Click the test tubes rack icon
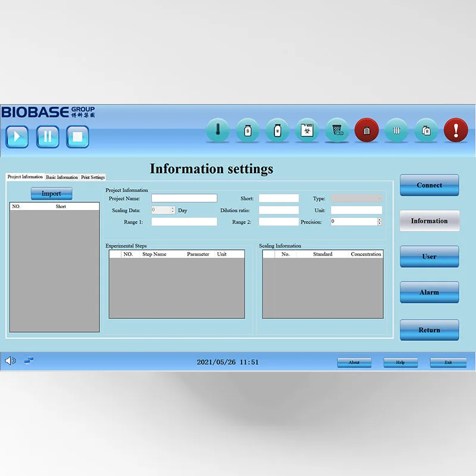 [x=396, y=130]
